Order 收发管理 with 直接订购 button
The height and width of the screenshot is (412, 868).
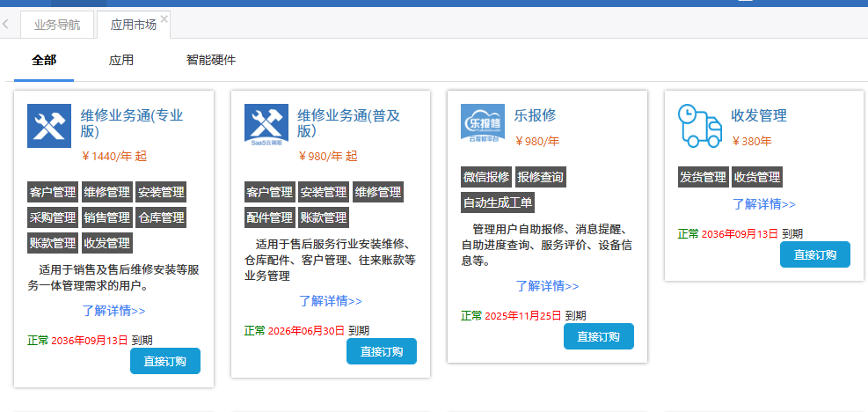point(815,254)
